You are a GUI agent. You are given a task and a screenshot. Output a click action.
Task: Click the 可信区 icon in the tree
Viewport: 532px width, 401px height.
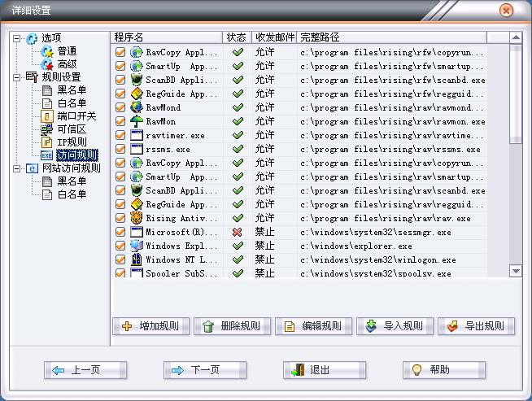click(47, 129)
